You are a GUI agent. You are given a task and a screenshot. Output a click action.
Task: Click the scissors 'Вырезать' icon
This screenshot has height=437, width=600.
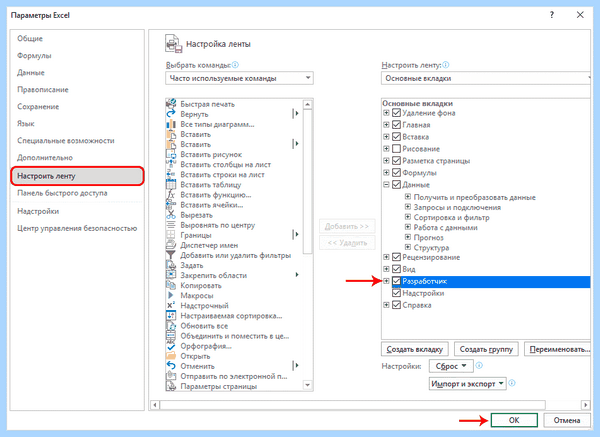(171, 215)
